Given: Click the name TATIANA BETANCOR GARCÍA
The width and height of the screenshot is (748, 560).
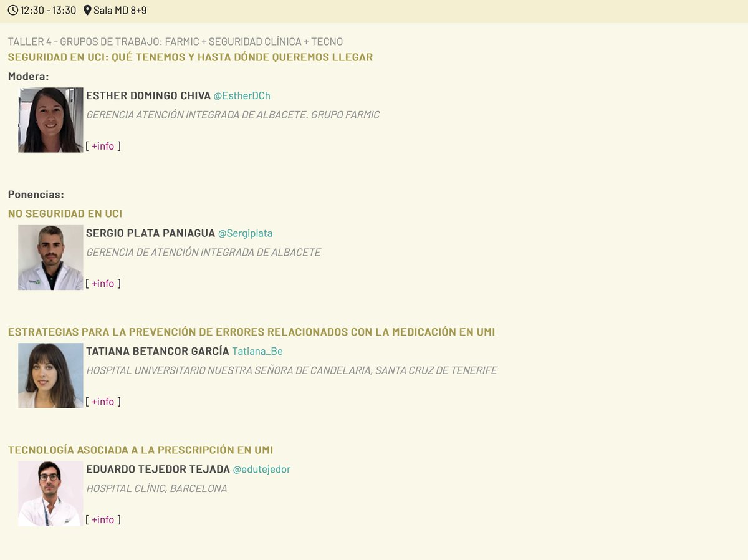Looking at the screenshot, I should pyautogui.click(x=158, y=352).
